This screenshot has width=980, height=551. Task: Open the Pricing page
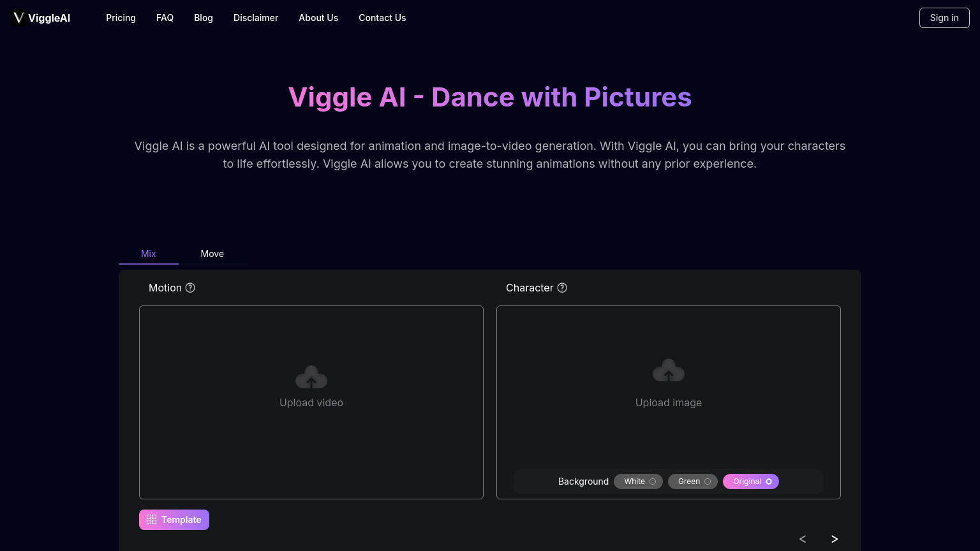tap(121, 18)
